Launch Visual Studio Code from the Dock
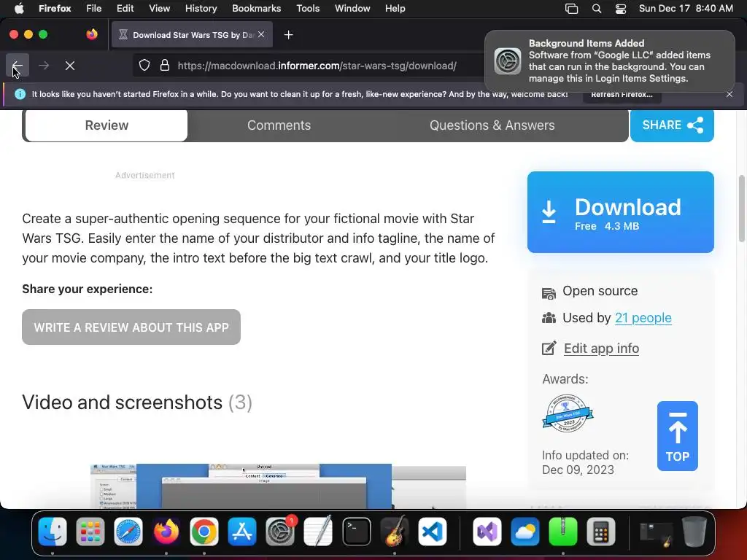The width and height of the screenshot is (747, 560). (433, 532)
